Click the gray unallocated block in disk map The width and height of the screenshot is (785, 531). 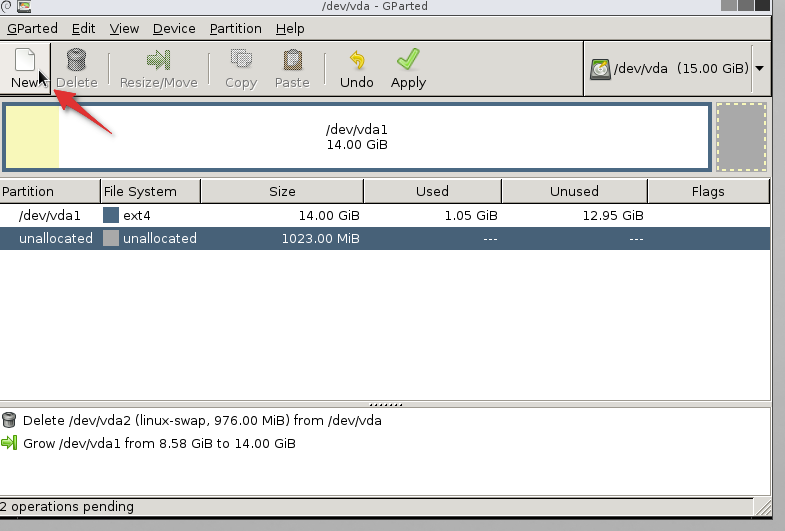(741, 137)
